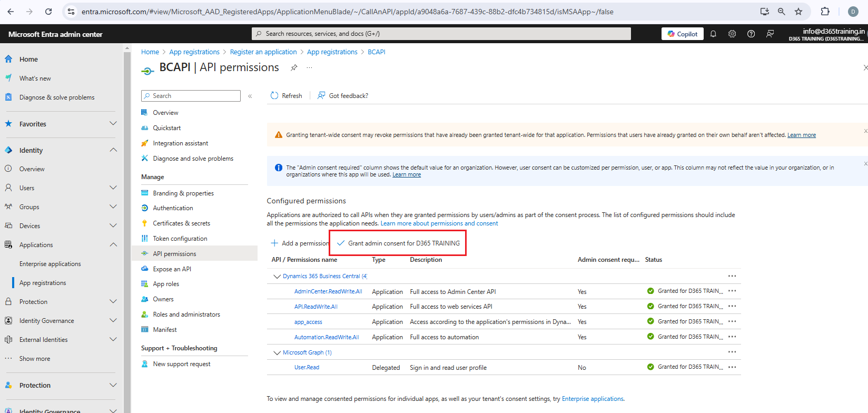Expand the Groups navigation item

[113, 206]
